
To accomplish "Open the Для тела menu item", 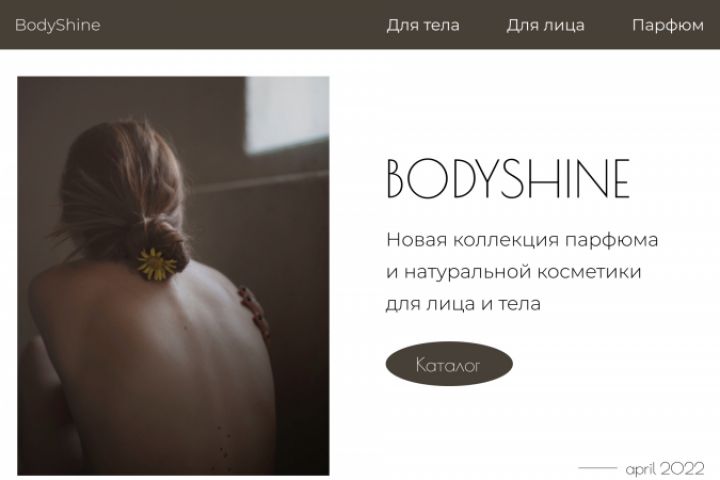I will (422, 25).
